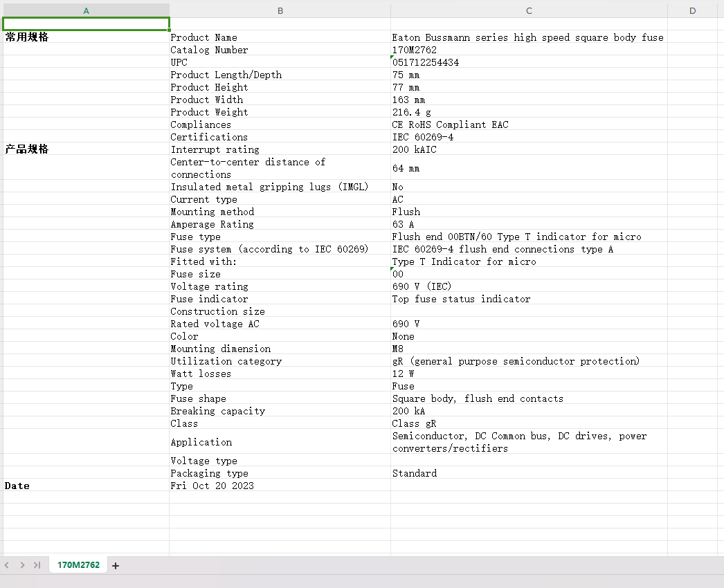Screen dimensions: 724x588
Task: Select the 'Fitted with:' cell
Action: click(280, 261)
